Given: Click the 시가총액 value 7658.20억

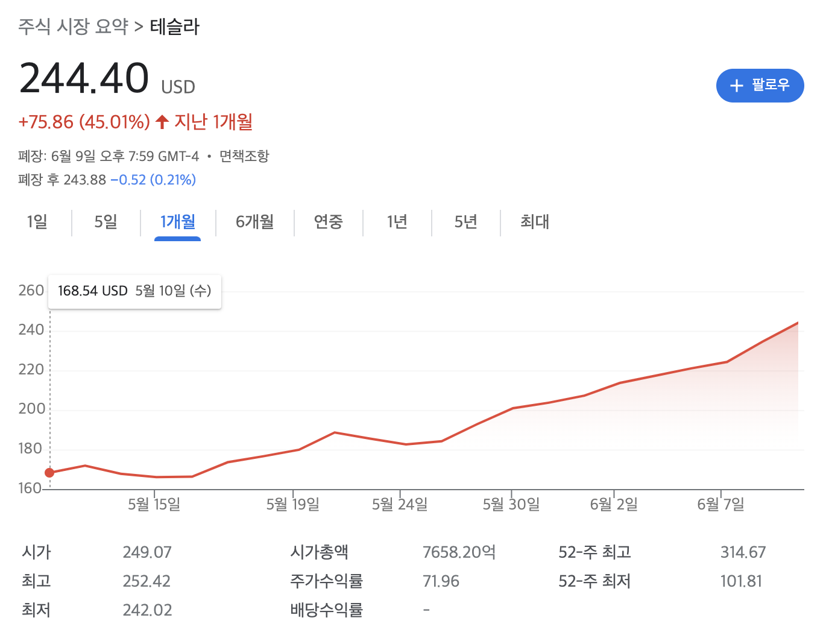Looking at the screenshot, I should pyautogui.click(x=459, y=552).
